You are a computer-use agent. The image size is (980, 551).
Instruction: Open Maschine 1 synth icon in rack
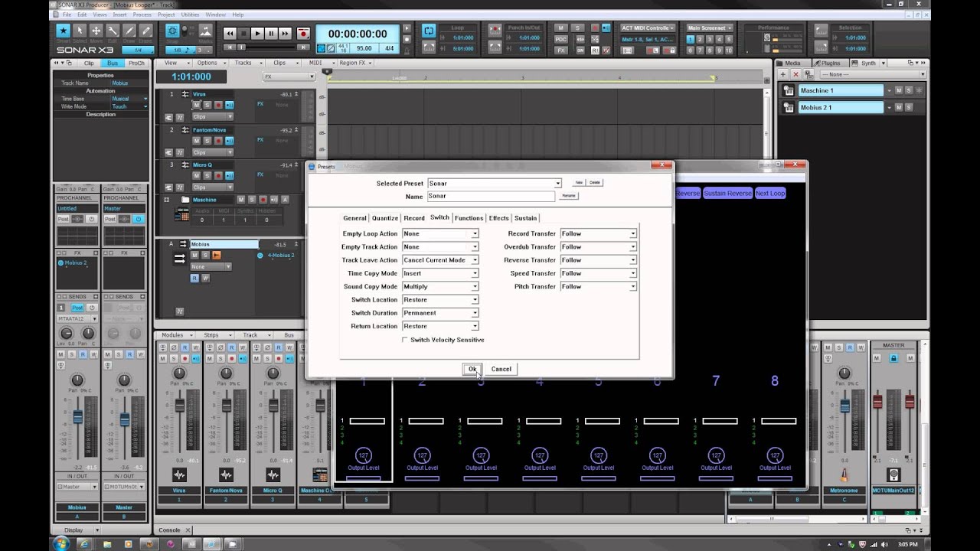pyautogui.click(x=788, y=90)
